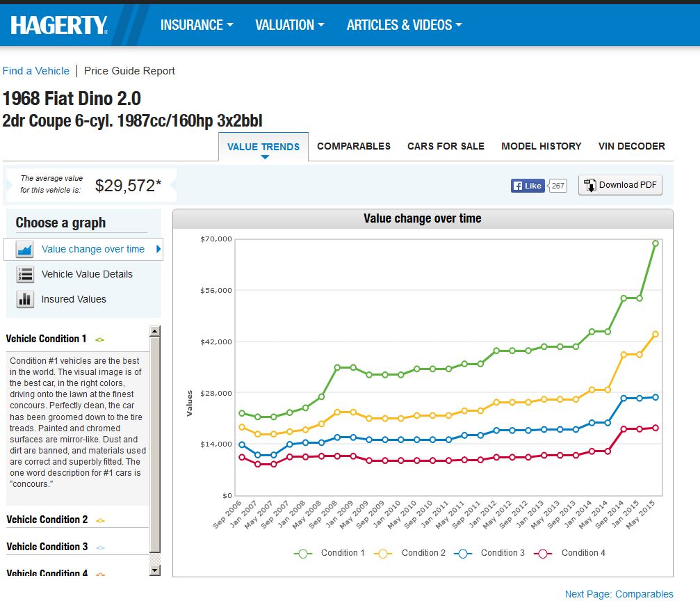Hide Condition 4 series via legend
The width and height of the screenshot is (700, 610).
click(x=570, y=553)
